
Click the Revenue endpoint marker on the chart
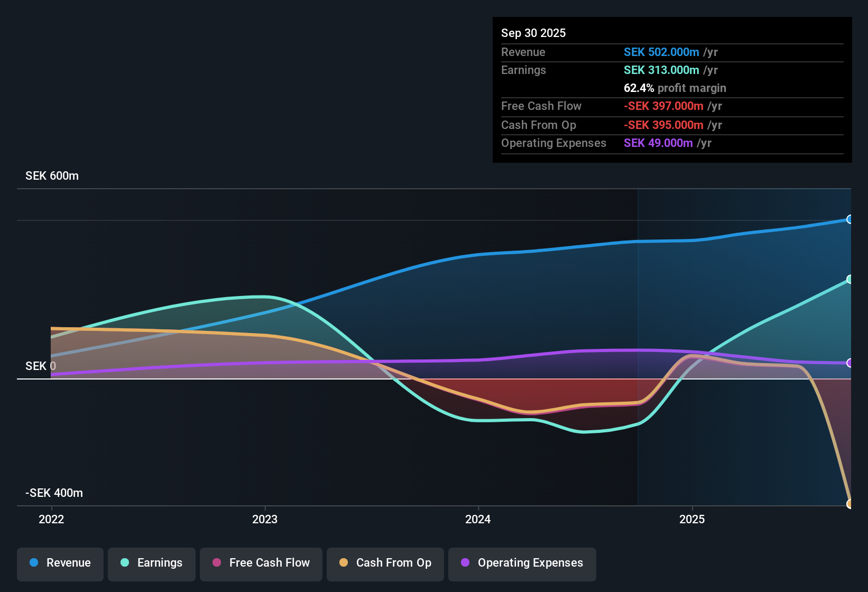pos(850,219)
